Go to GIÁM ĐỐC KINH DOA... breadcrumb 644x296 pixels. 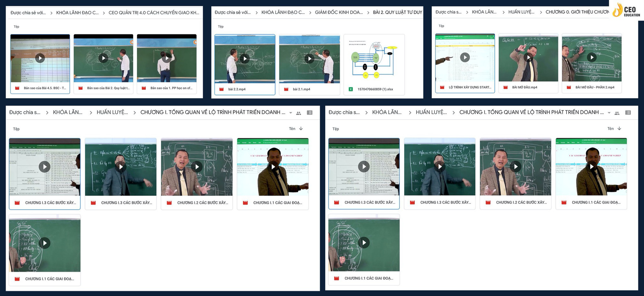click(x=339, y=12)
